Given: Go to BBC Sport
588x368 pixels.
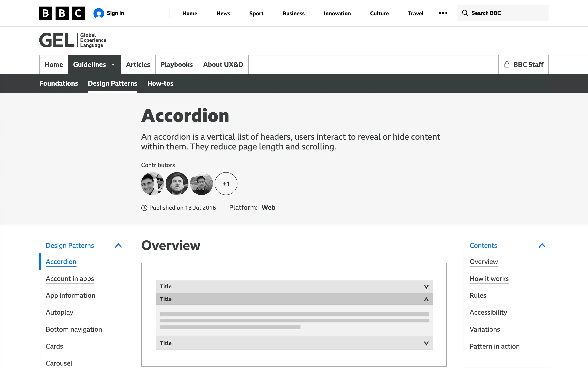Looking at the screenshot, I should [x=256, y=13].
